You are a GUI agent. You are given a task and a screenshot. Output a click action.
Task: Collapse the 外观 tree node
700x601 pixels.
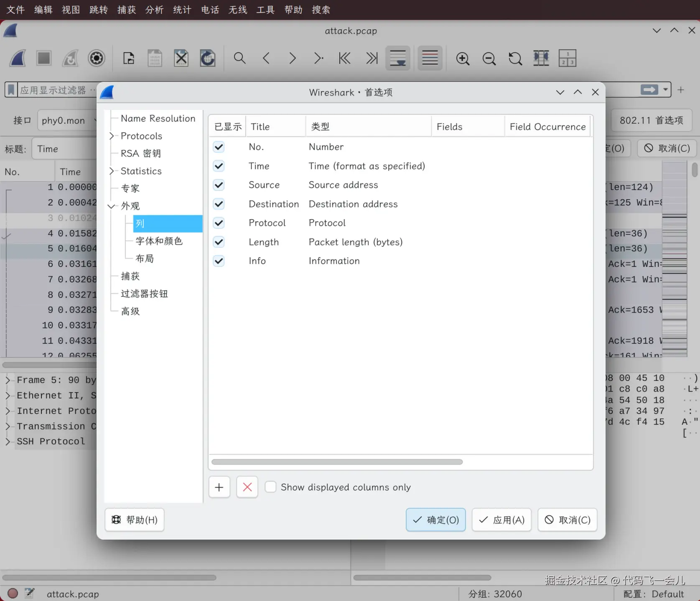(112, 206)
